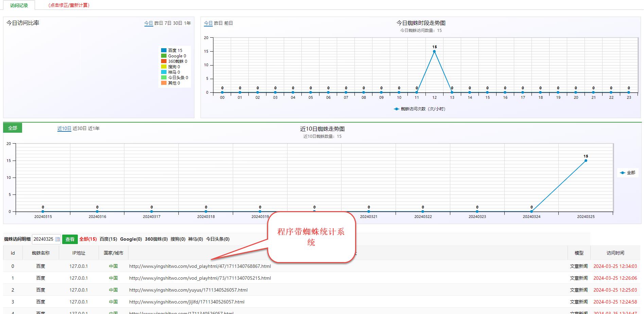Click timestamp 2024-03-25 12:26:06
The height and width of the screenshot is (314, 644).
pos(615,278)
